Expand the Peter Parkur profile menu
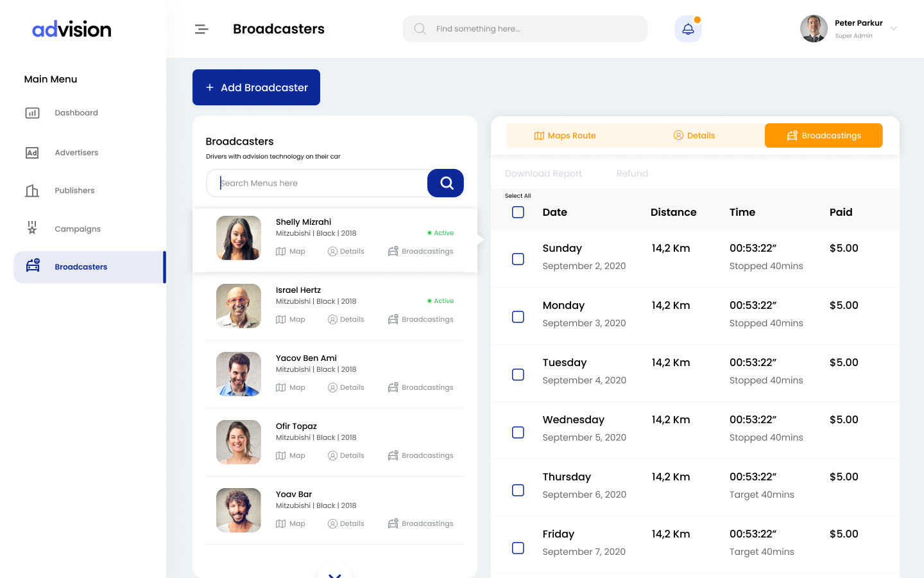The image size is (924, 578). click(893, 28)
